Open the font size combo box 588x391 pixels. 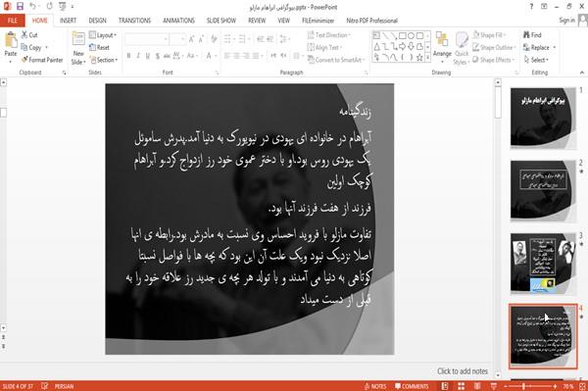[177, 39]
